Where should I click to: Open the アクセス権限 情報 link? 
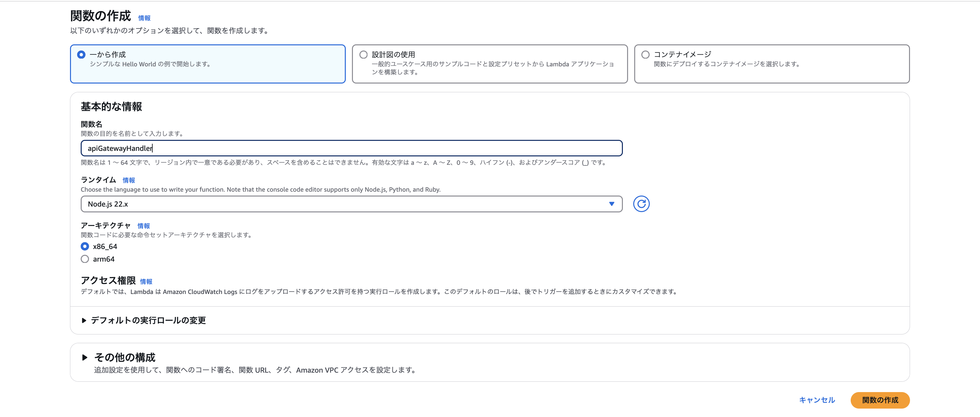[146, 282]
